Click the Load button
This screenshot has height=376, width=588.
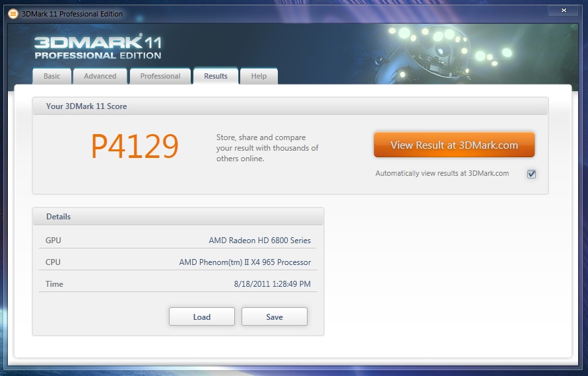click(202, 317)
